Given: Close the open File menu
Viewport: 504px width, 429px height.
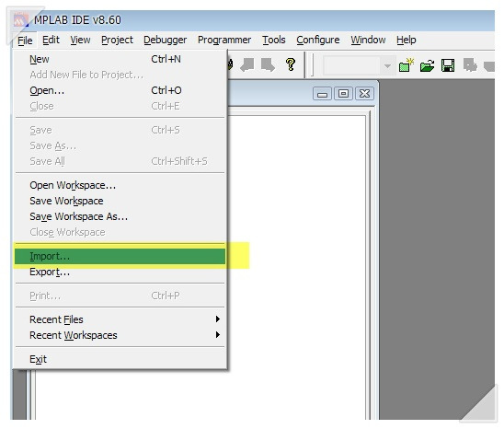Looking at the screenshot, I should pos(25,41).
